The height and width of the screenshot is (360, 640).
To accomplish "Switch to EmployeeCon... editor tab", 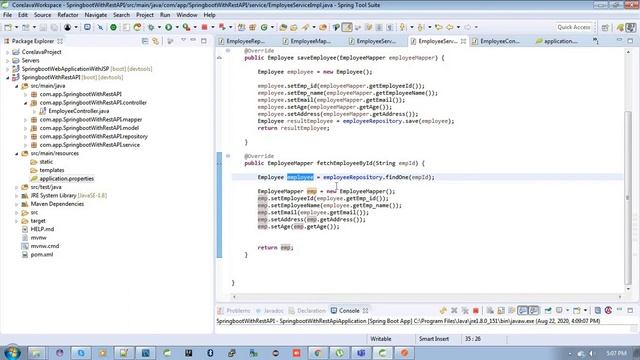I will click(500, 41).
